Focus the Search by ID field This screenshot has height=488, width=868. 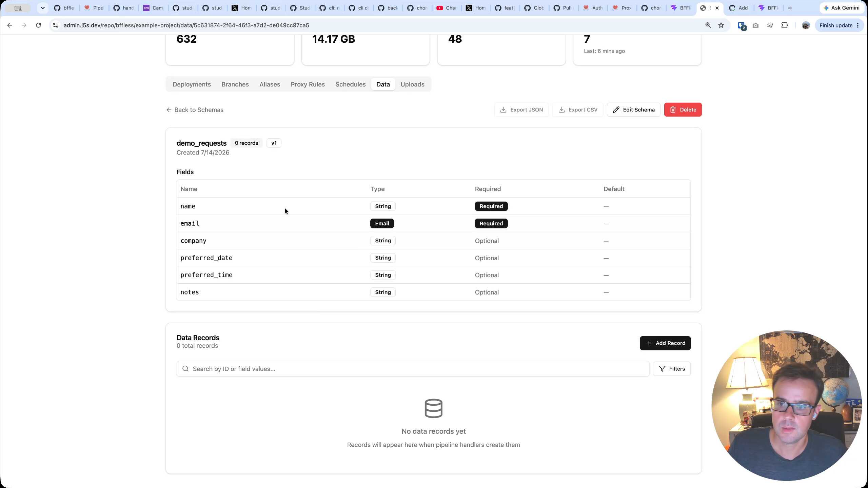[x=413, y=369]
